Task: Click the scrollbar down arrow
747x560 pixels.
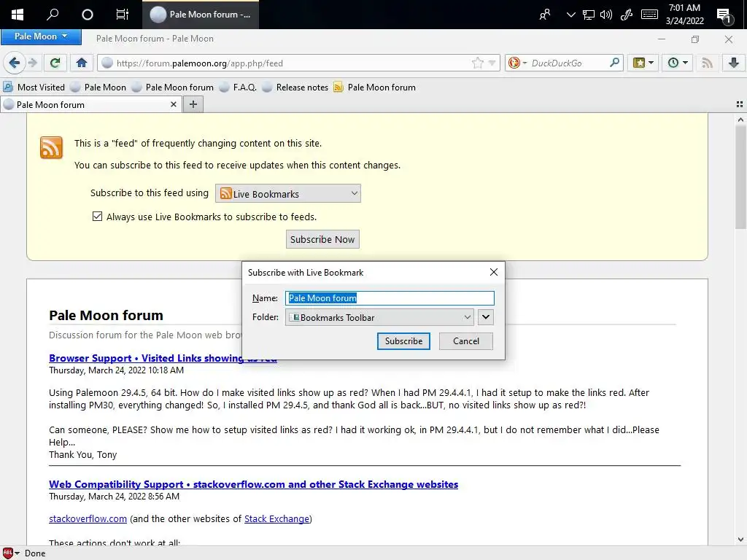Action: [x=740, y=540]
